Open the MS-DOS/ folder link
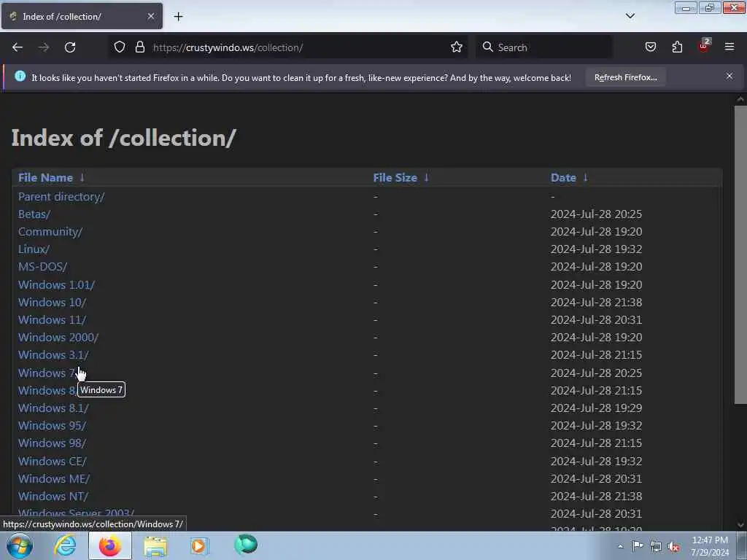Image resolution: width=747 pixels, height=560 pixels. coord(42,267)
